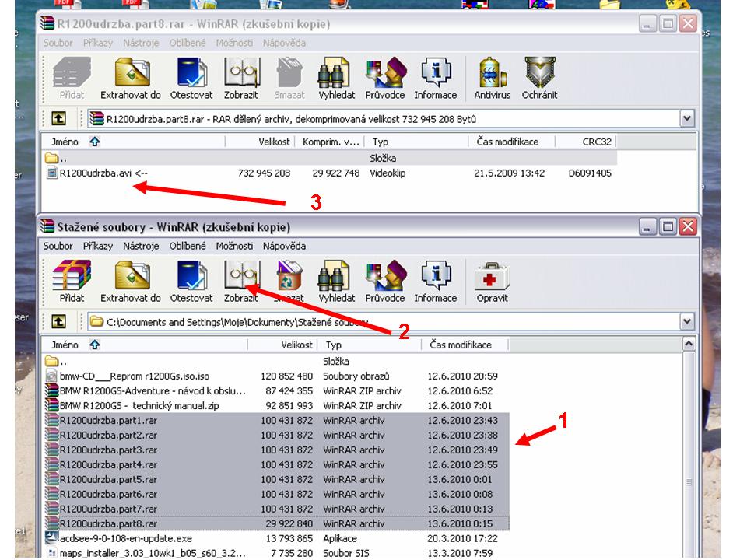Viewport: 747px width, 560px height.
Task: Click Extrahovat do in the part8.rar window
Action: click(131, 78)
